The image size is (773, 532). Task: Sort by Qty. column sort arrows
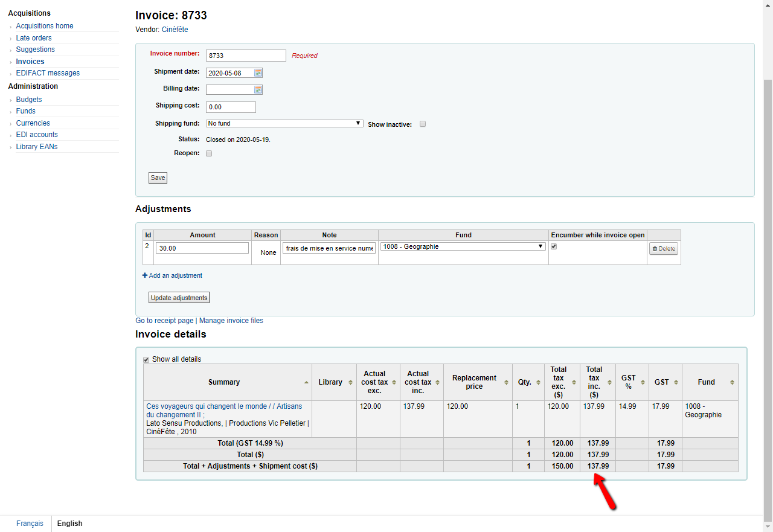538,382
